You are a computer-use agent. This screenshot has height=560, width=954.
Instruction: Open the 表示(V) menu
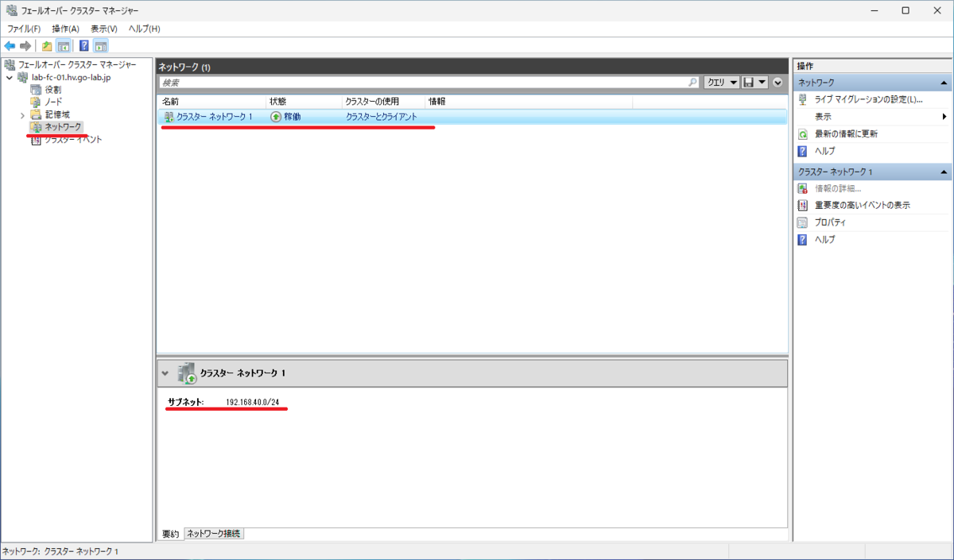point(103,29)
